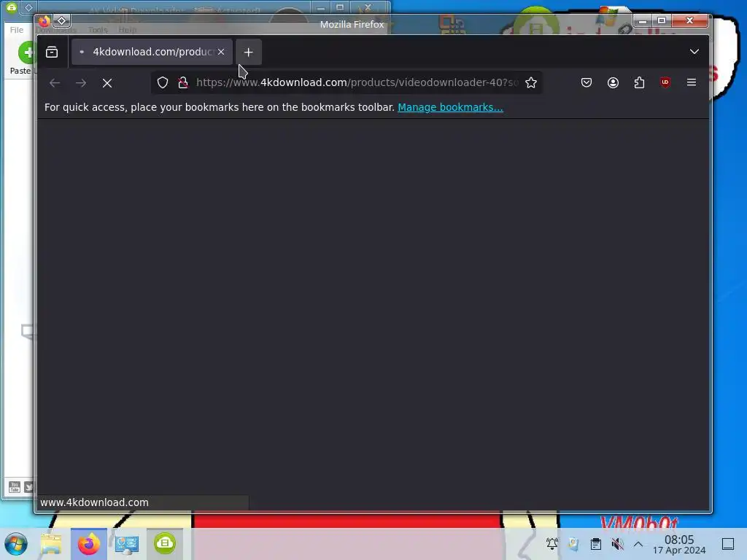This screenshot has width=747, height=560.
Task: Click the show desktop button in taskbar
Action: point(728,544)
